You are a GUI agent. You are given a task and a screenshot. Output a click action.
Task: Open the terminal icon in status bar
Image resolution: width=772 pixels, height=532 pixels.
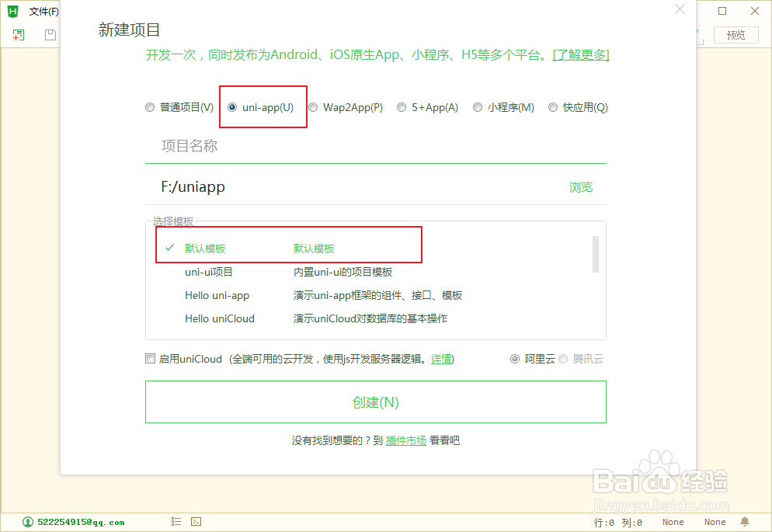click(x=196, y=522)
